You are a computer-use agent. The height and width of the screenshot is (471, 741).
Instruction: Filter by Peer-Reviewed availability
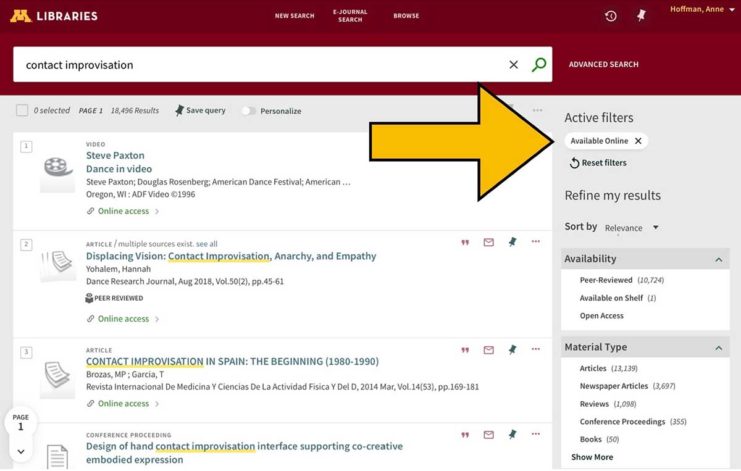606,280
